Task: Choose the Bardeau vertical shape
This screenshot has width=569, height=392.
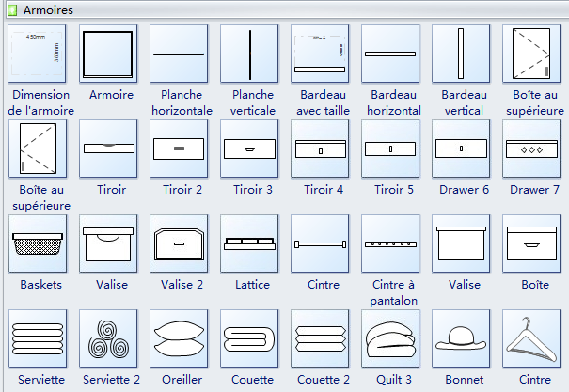Action: coord(461,54)
